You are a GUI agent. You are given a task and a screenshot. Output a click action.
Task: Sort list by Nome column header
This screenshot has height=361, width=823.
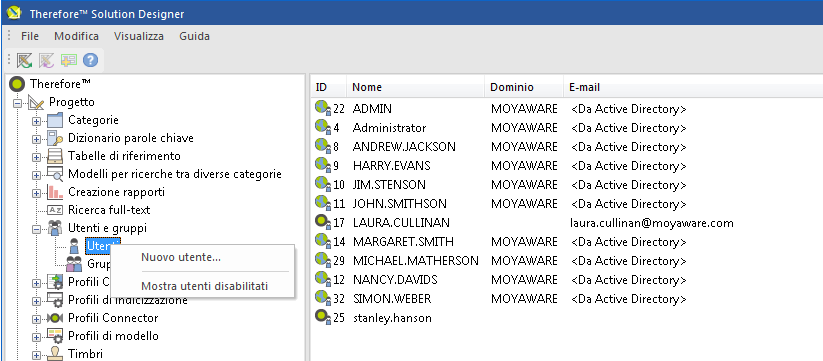click(x=416, y=87)
